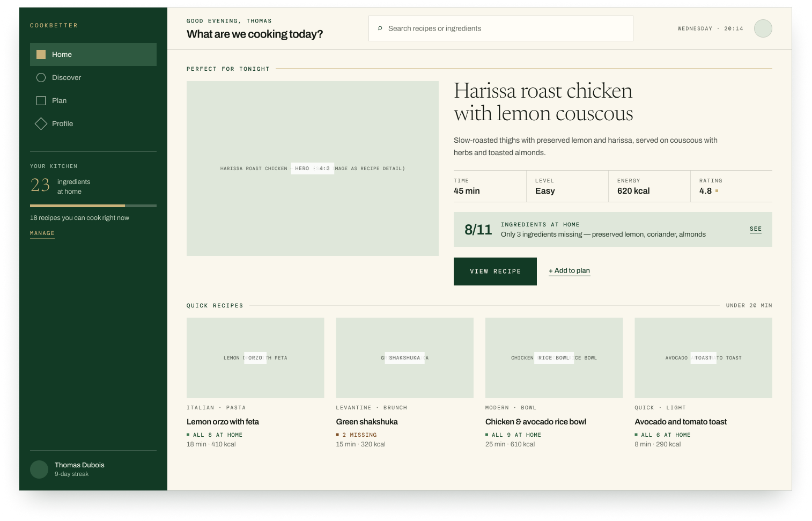Click the 4.8 rating value

pos(705,191)
